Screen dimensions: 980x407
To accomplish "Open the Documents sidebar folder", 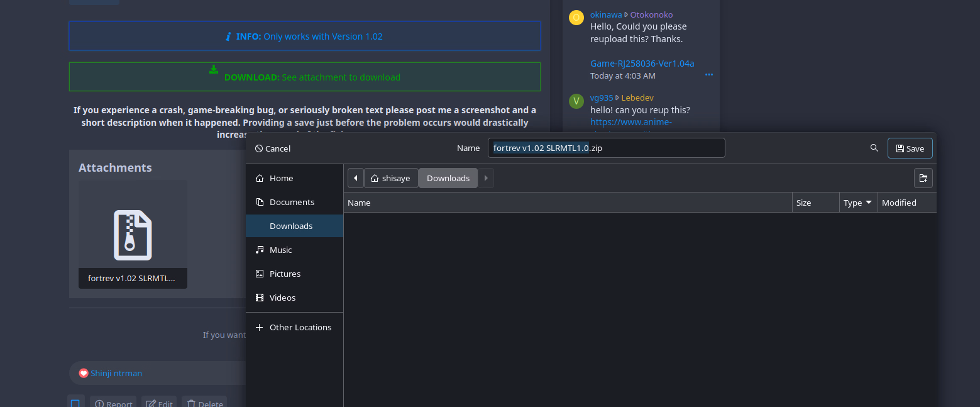I will tap(292, 202).
